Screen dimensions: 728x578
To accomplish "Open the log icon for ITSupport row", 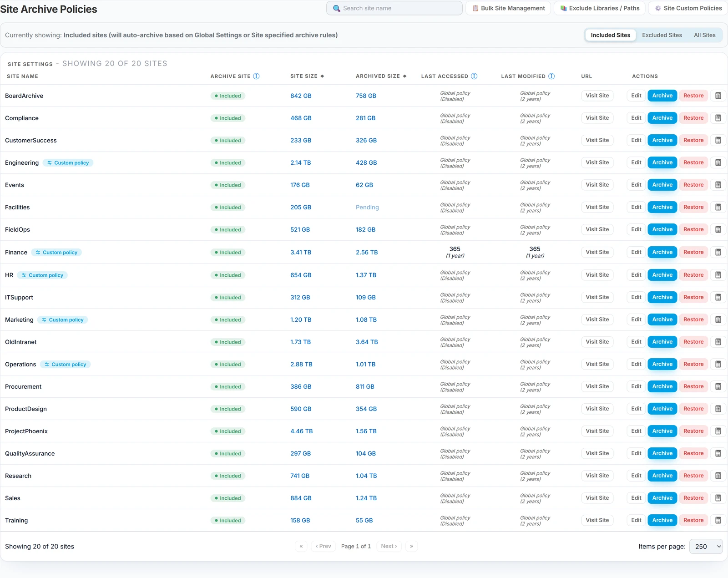I will pyautogui.click(x=718, y=297).
